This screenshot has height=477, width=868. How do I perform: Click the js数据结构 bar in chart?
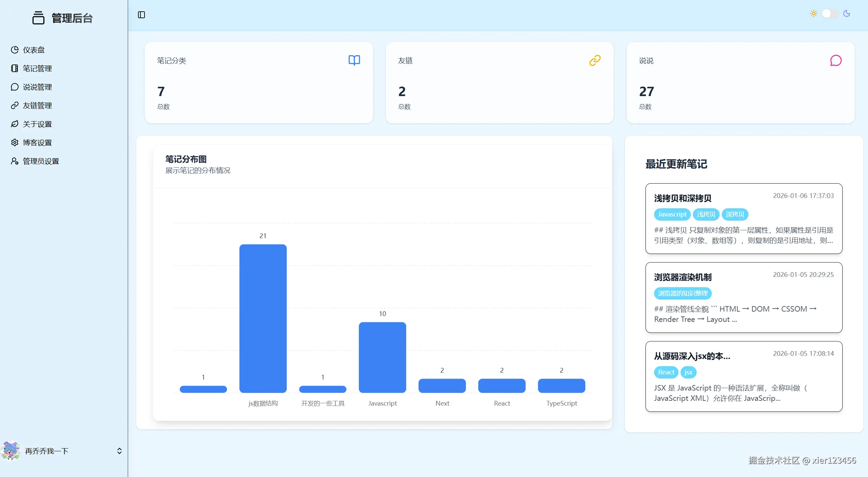tap(263, 318)
